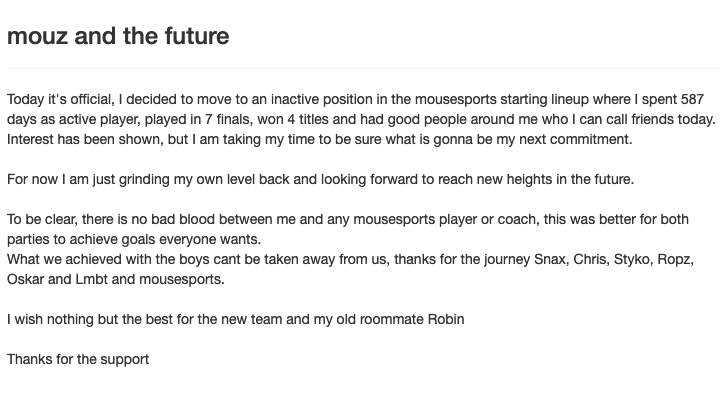Click the name 'Robin' in the wish line

coord(446,319)
